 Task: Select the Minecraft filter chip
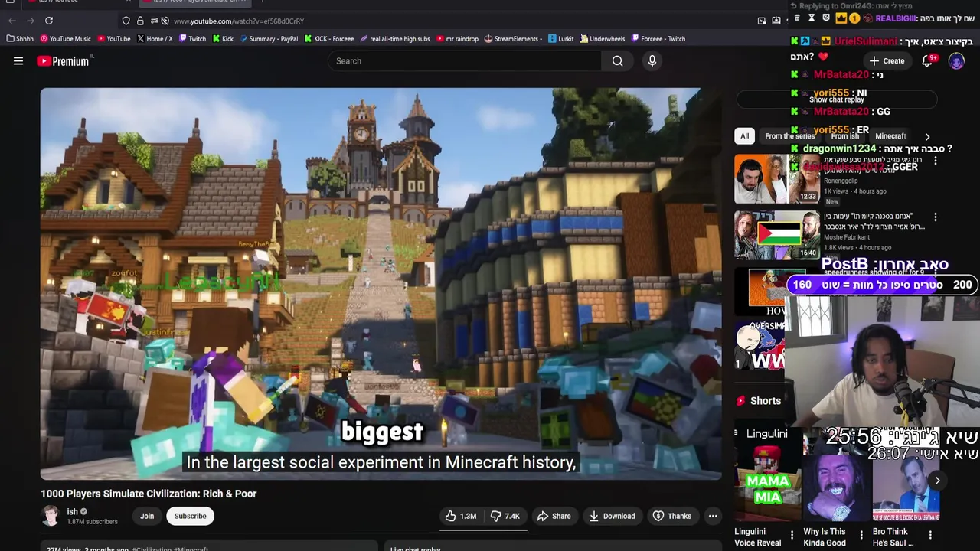(890, 136)
